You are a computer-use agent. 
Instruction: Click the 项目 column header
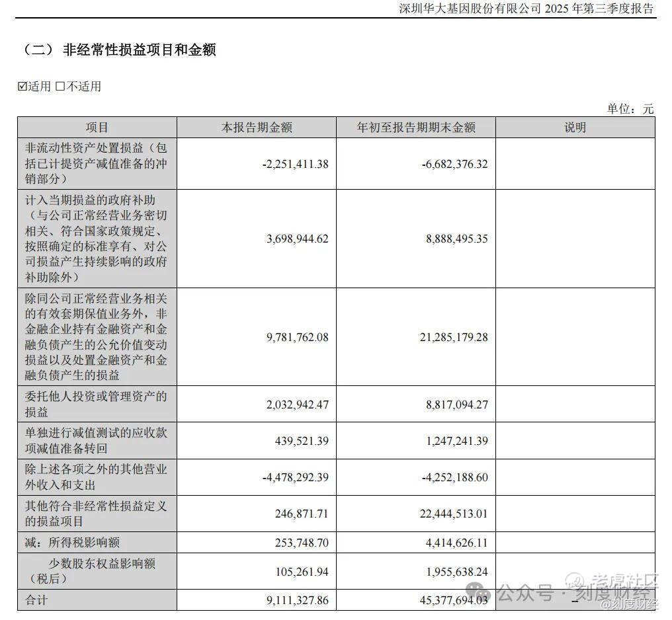[97, 127]
